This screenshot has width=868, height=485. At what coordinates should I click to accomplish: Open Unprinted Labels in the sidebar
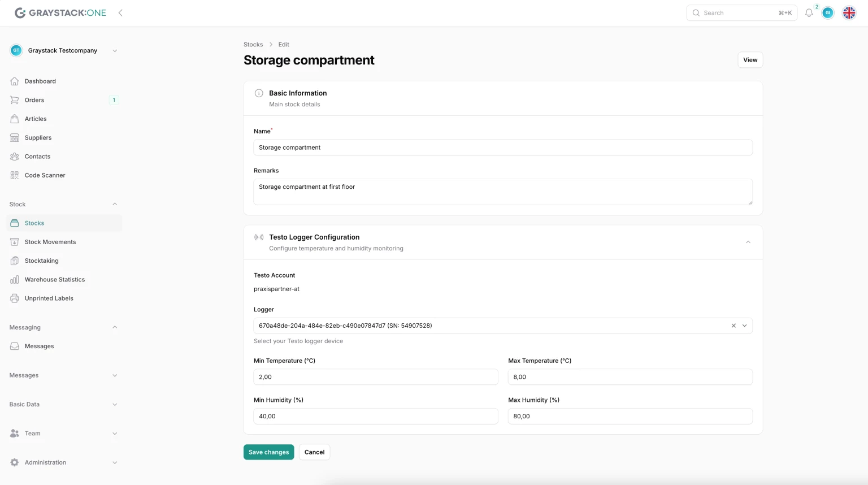(49, 298)
